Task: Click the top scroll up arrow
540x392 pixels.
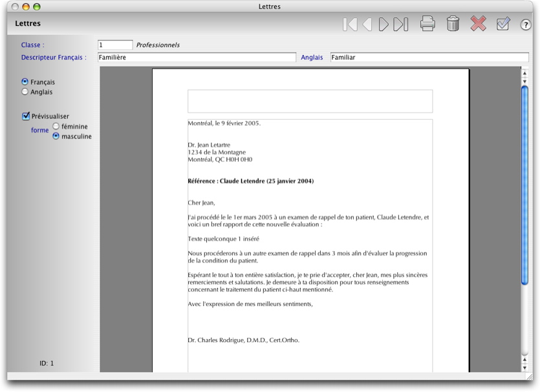Action: pos(524,73)
